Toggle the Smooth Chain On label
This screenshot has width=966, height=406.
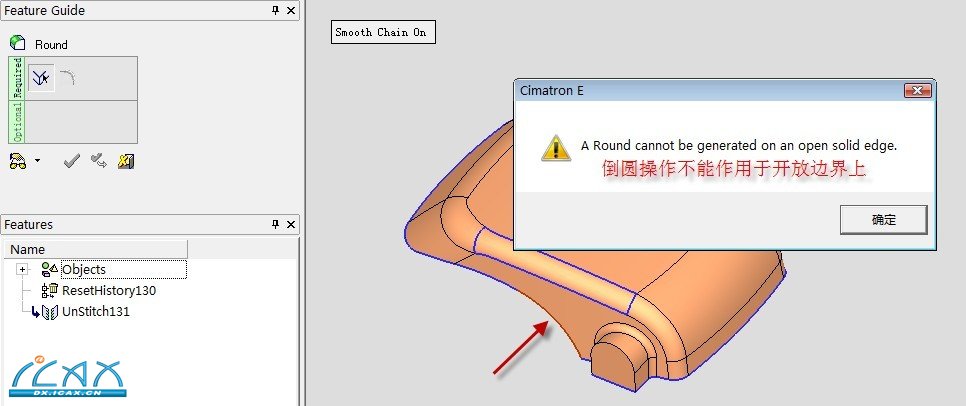tap(383, 33)
